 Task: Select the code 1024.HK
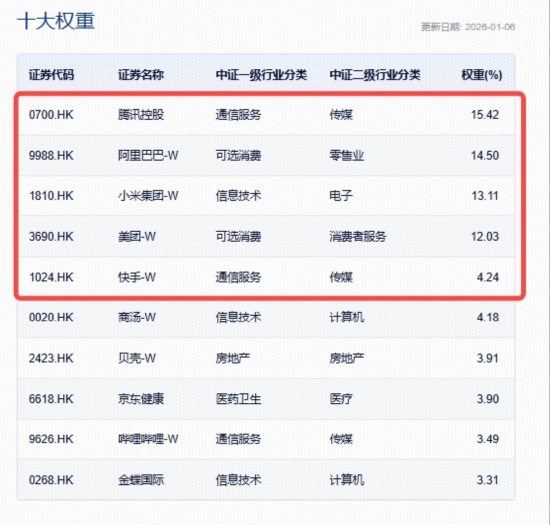coord(51,277)
